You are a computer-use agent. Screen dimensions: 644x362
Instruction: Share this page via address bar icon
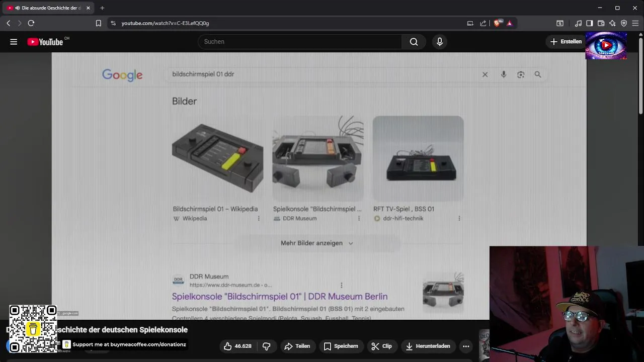[x=483, y=23]
